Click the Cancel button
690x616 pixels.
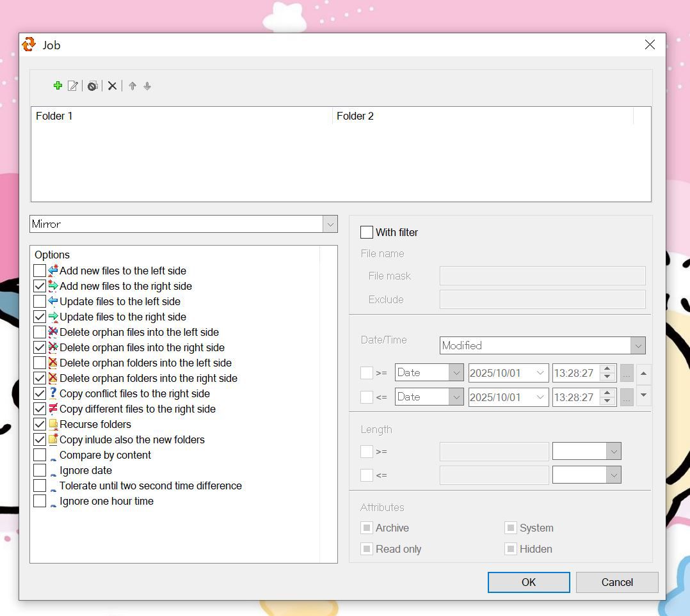pyautogui.click(x=616, y=582)
